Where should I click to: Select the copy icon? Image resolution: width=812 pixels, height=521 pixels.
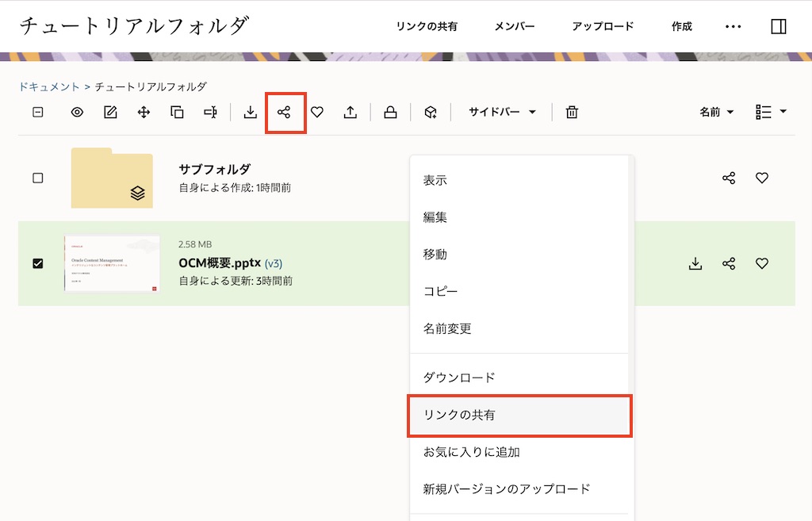(x=177, y=112)
